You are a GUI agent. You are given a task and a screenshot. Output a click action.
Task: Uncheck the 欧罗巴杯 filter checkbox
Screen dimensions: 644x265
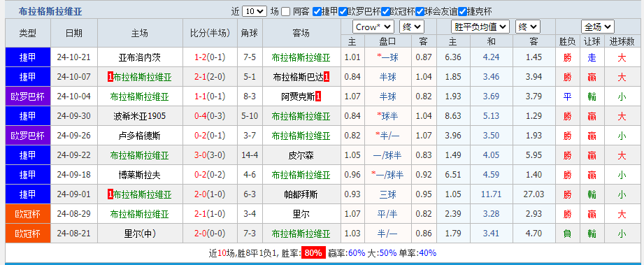343,11
